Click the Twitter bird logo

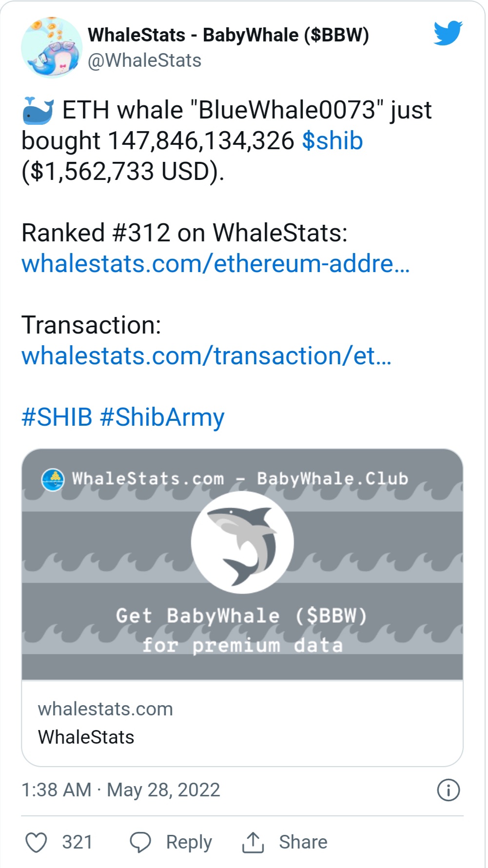point(448,33)
